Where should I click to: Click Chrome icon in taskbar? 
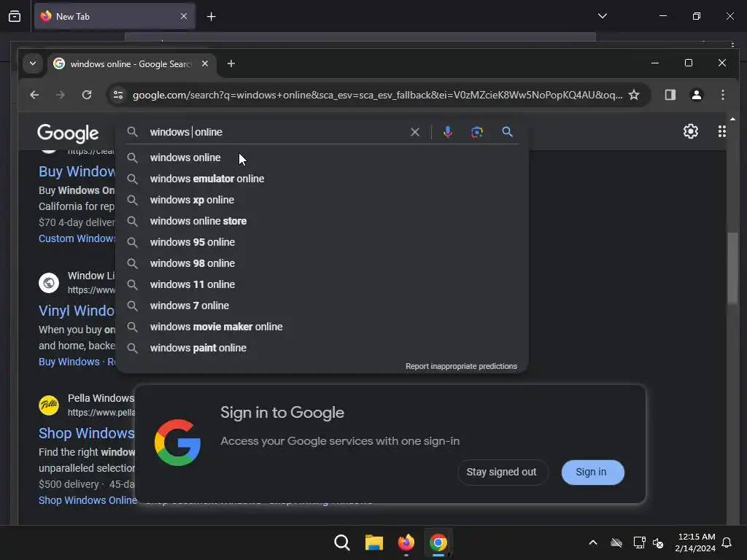coord(438,542)
